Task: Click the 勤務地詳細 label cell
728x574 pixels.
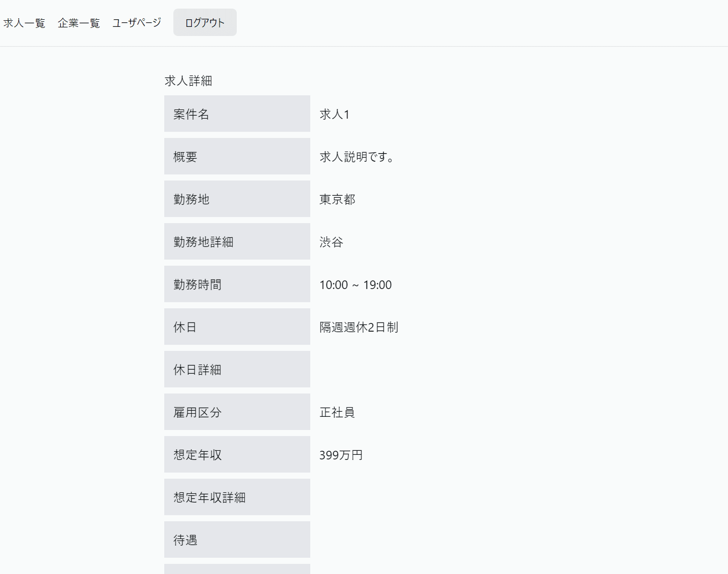Action: pyautogui.click(x=237, y=242)
